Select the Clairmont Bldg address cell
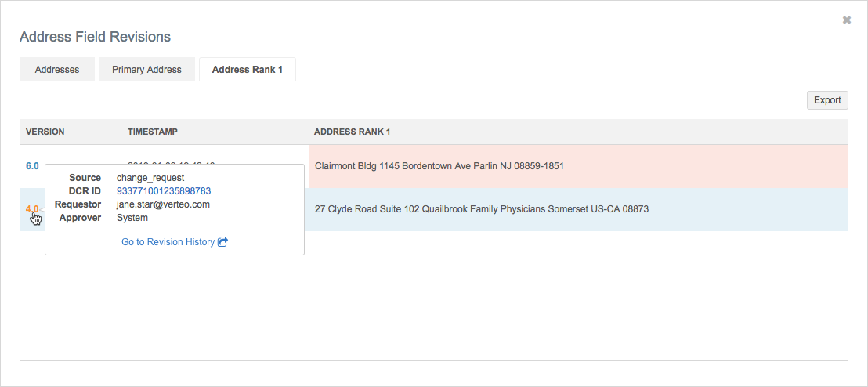The image size is (868, 387). (439, 166)
